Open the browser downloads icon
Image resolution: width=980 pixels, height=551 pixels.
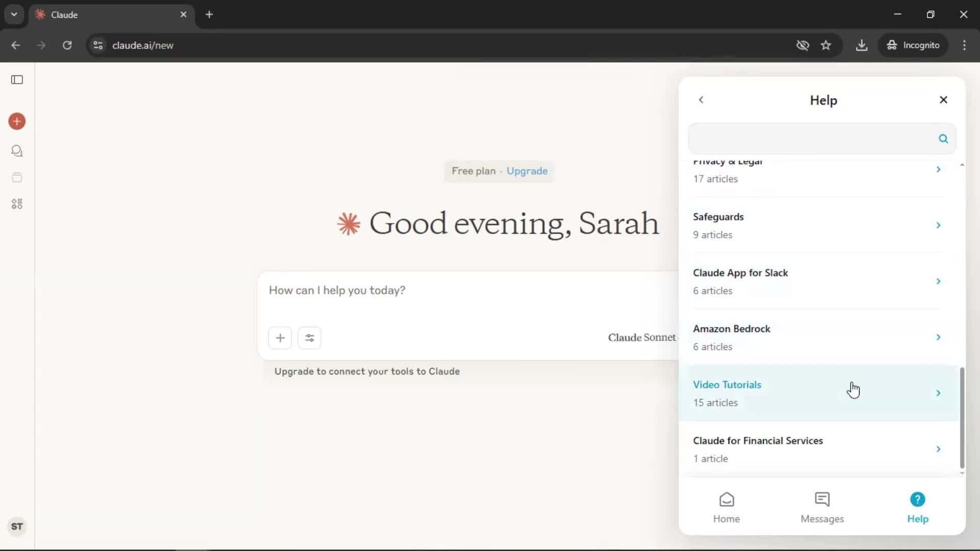pos(862,45)
